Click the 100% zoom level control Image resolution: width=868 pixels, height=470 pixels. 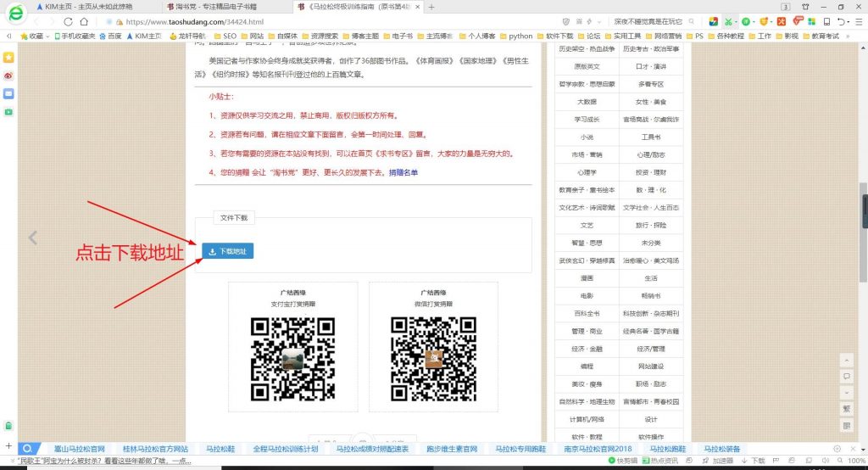point(852,461)
